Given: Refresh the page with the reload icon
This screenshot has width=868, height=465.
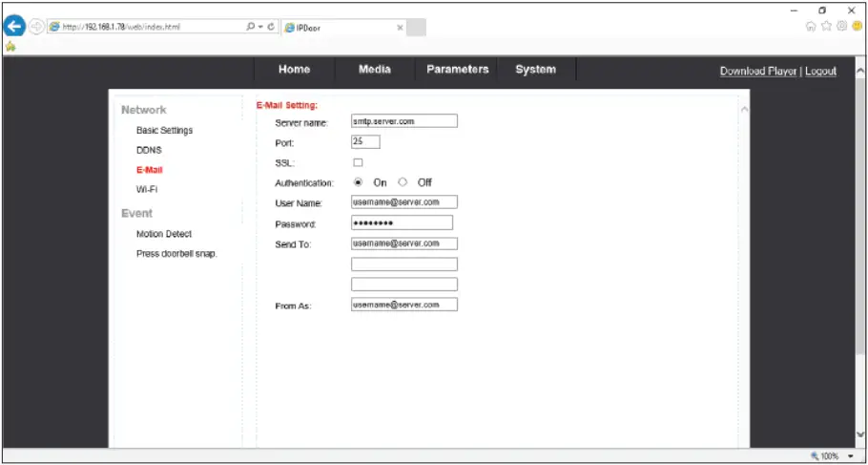Looking at the screenshot, I should coord(271,26).
